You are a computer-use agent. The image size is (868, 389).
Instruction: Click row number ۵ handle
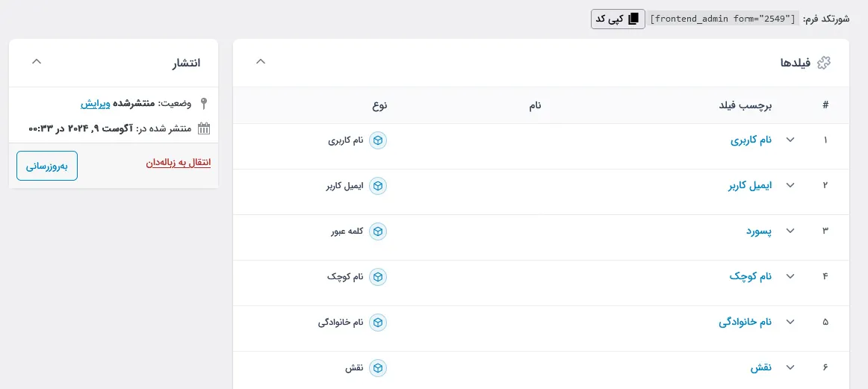tap(825, 322)
